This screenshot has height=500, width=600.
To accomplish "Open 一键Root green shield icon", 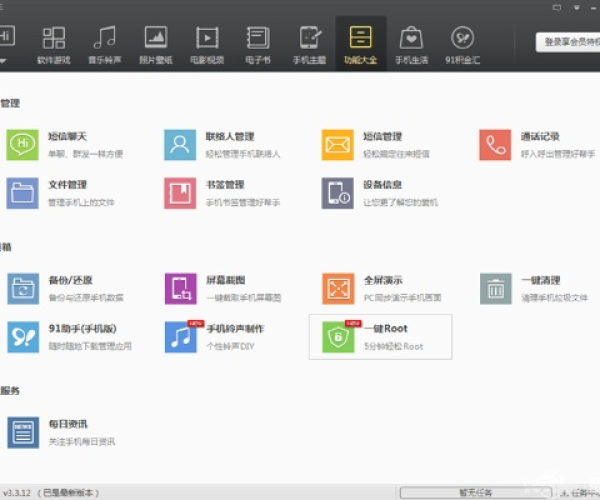I will pyautogui.click(x=338, y=337).
